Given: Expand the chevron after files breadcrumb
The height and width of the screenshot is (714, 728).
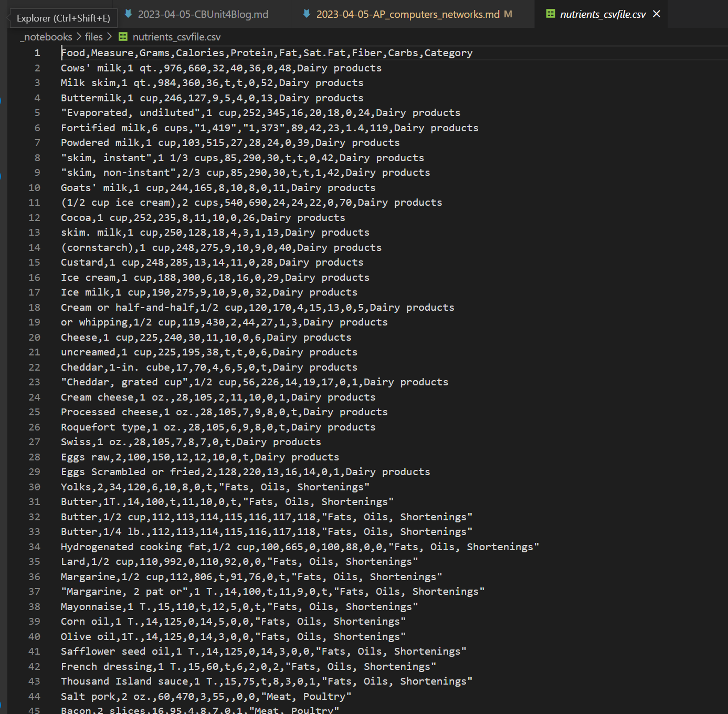Looking at the screenshot, I should 109,37.
